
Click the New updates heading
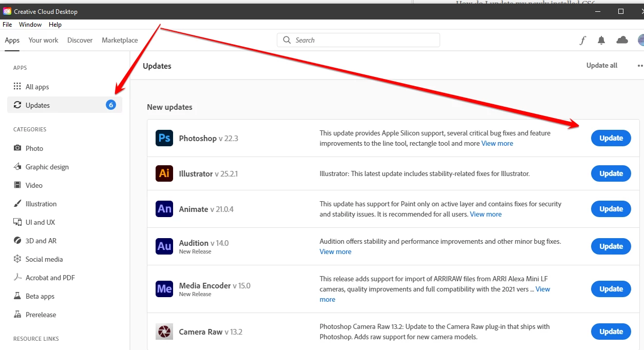[169, 107]
